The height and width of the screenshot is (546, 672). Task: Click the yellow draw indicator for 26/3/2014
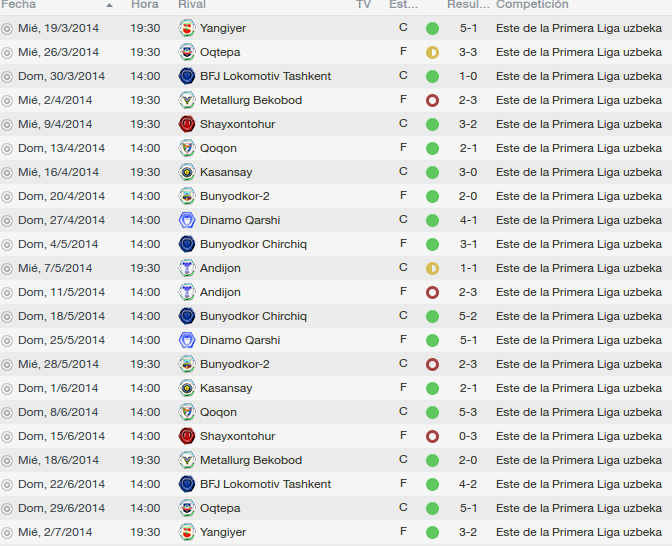pos(432,53)
